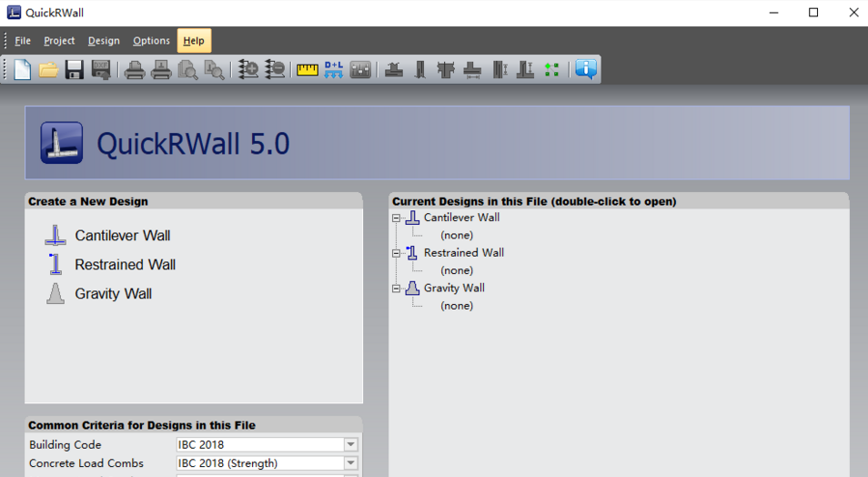
Task: Click the wall-with-footing dimension icon
Action: click(525, 70)
